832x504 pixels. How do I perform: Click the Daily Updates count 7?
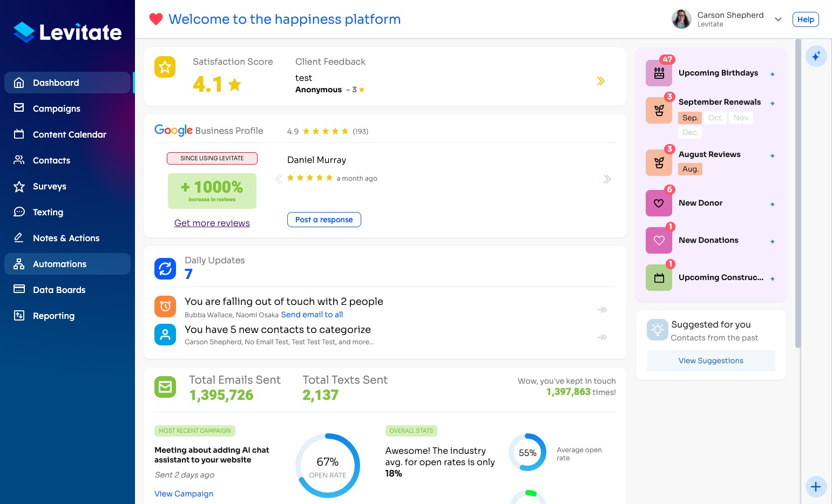[188, 274]
